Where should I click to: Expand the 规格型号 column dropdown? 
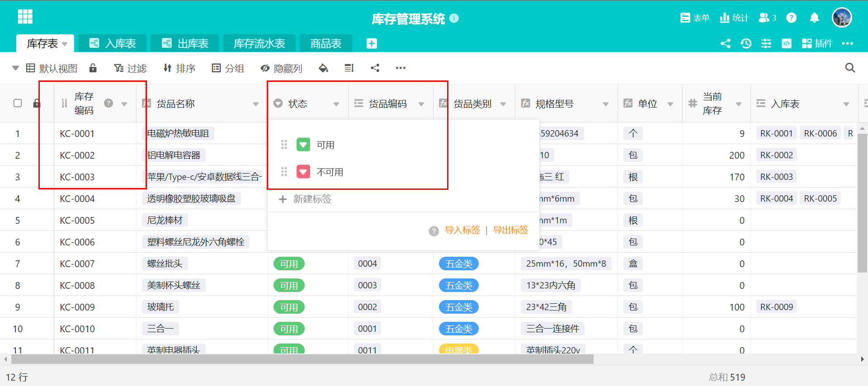point(606,104)
